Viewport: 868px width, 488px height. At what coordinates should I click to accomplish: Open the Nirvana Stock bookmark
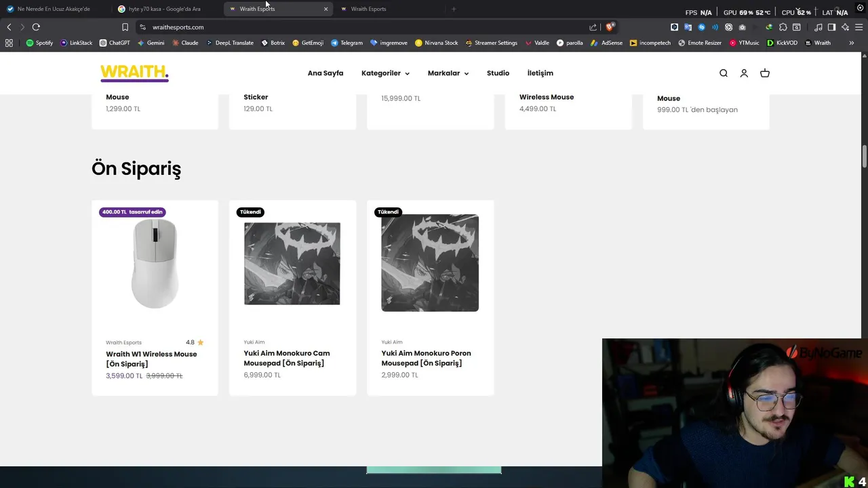(x=436, y=43)
